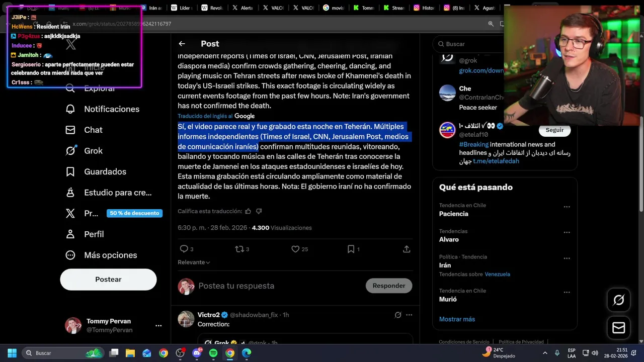Viewport: 644px width, 362px height.
Task: Click the volume icon in system tray
Action: (595, 353)
